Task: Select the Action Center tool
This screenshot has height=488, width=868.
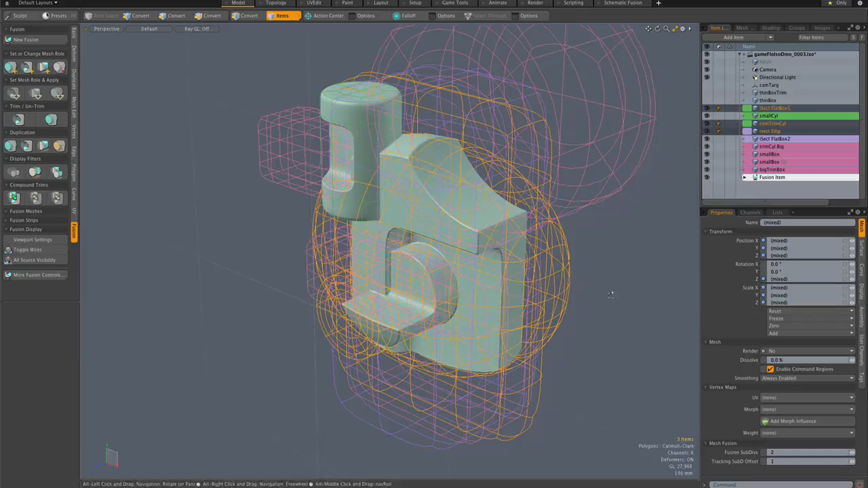Action: click(324, 16)
